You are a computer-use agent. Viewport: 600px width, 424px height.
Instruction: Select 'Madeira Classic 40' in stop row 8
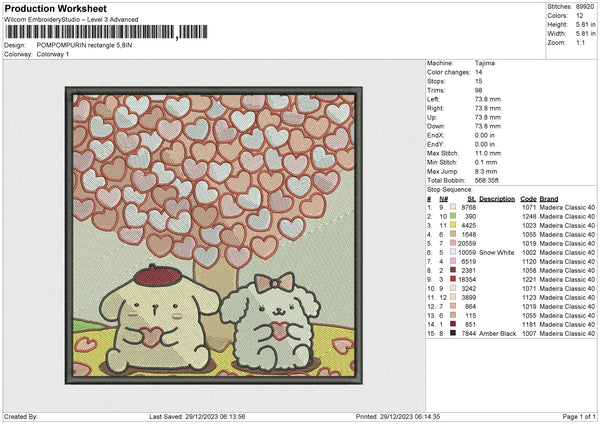click(x=567, y=271)
